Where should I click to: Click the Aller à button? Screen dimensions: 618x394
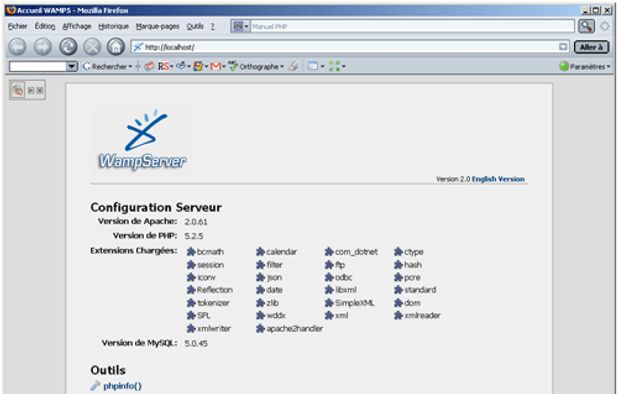click(x=591, y=47)
